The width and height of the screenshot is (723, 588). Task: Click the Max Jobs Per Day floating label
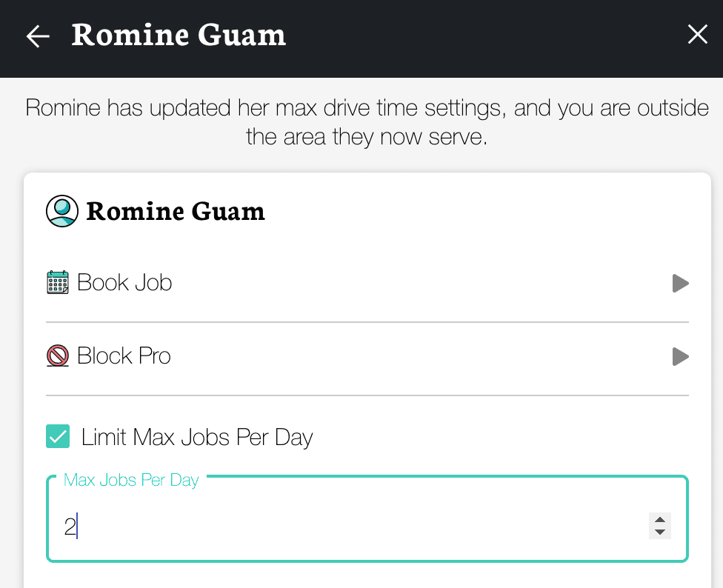click(x=131, y=480)
